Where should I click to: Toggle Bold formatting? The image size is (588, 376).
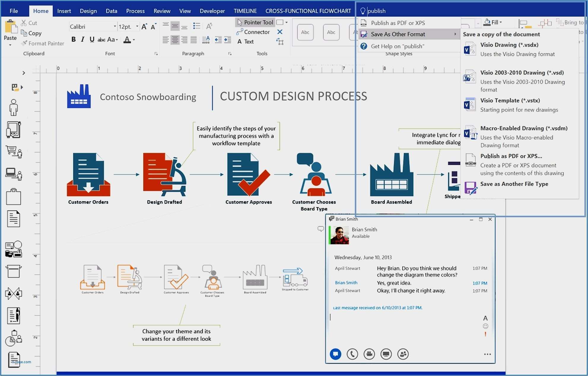(73, 39)
